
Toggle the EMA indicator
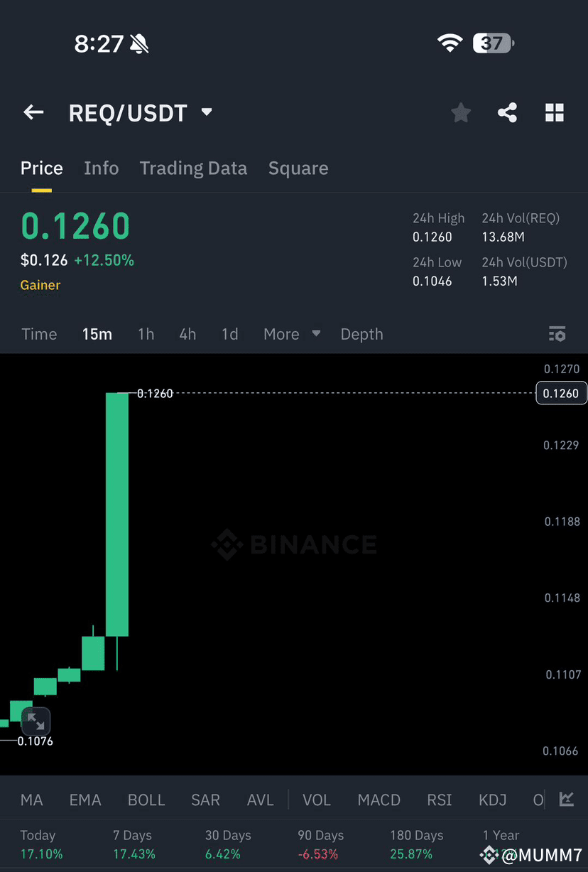[x=85, y=800]
